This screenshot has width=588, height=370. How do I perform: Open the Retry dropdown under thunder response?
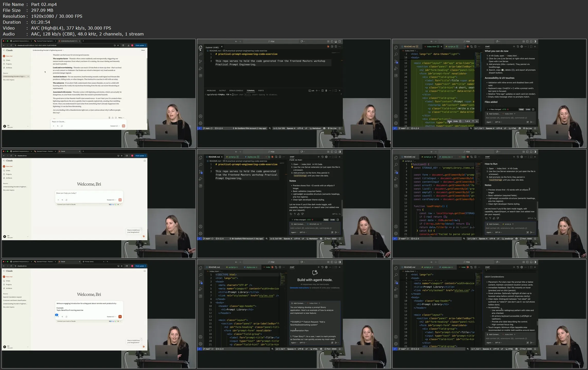(121, 118)
